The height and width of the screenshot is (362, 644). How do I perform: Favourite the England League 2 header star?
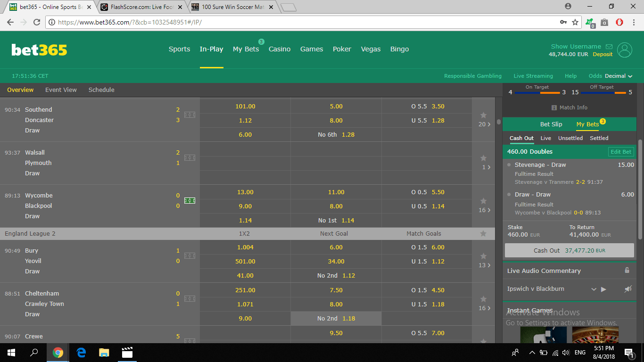pyautogui.click(x=483, y=233)
